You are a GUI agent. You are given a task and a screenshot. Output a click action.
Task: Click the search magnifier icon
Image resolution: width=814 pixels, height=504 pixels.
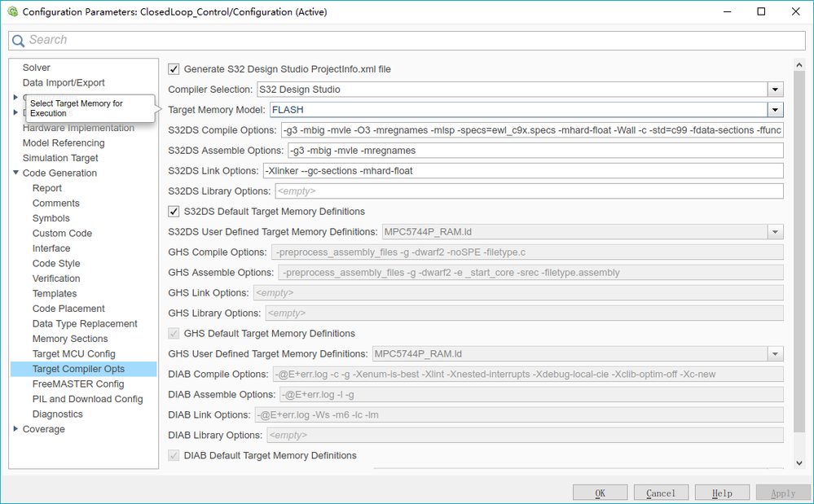(x=18, y=41)
